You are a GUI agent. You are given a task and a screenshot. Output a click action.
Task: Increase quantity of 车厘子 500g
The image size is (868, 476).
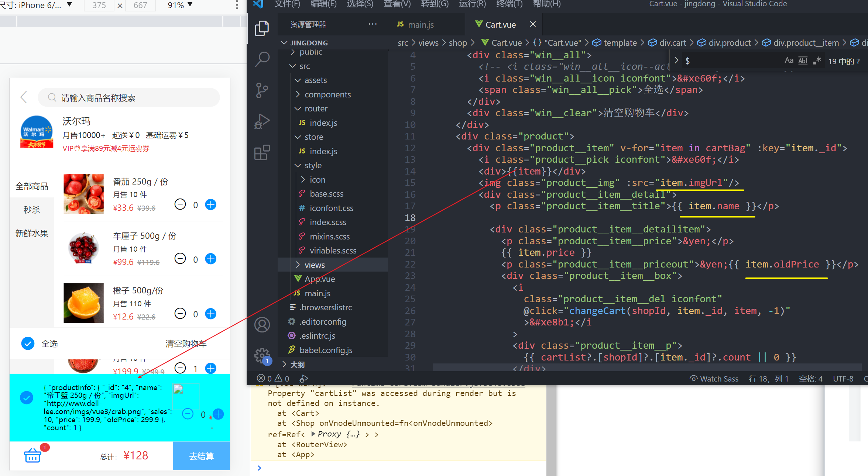tap(210, 259)
